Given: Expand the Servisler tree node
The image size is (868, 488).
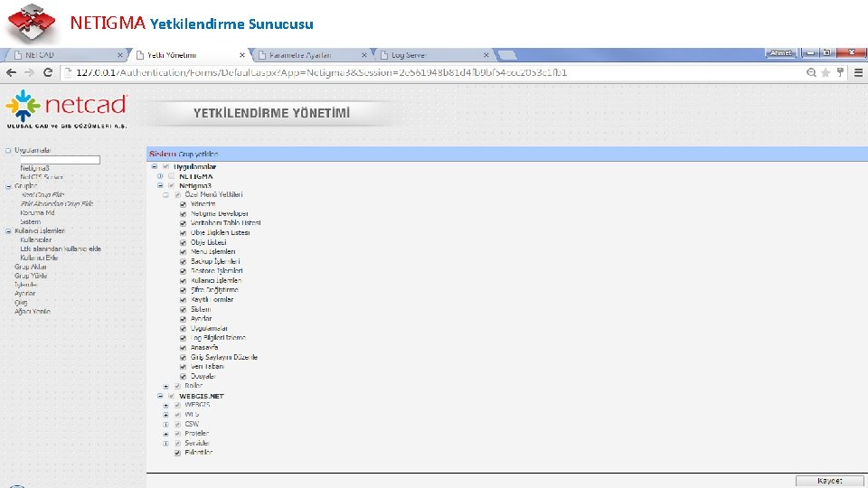Looking at the screenshot, I should (165, 443).
